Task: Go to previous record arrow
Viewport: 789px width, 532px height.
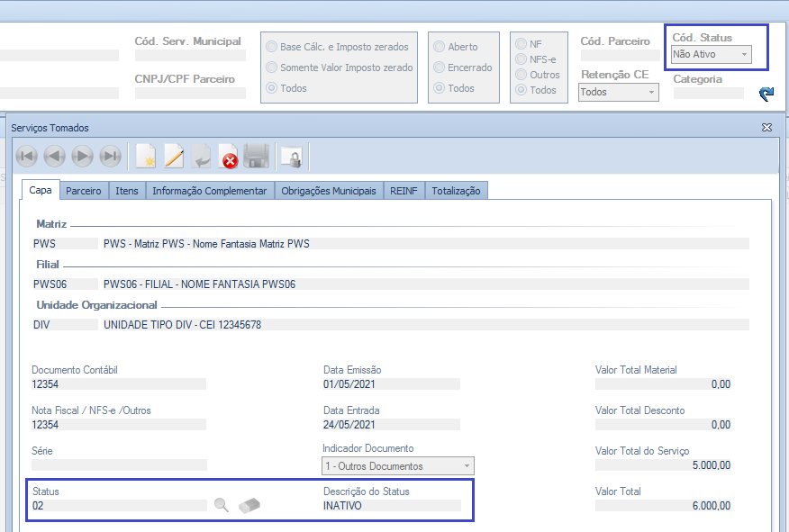Action: pos(54,157)
